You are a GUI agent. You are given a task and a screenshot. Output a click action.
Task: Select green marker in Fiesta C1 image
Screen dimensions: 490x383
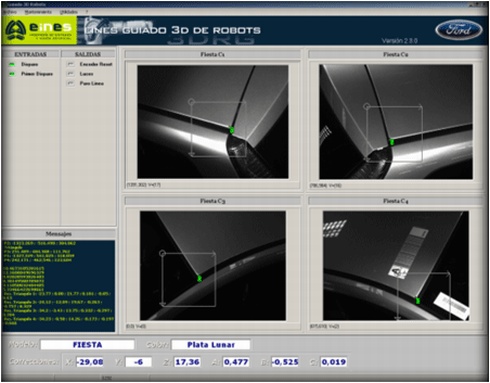point(232,130)
